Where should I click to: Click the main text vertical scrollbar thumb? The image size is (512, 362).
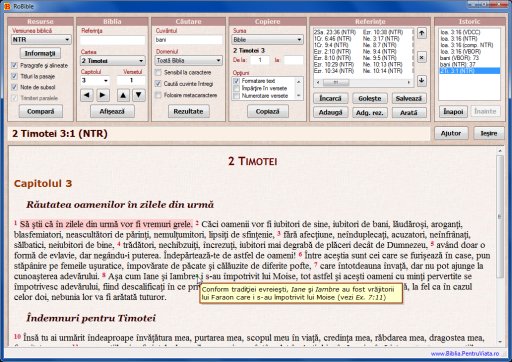(500, 217)
